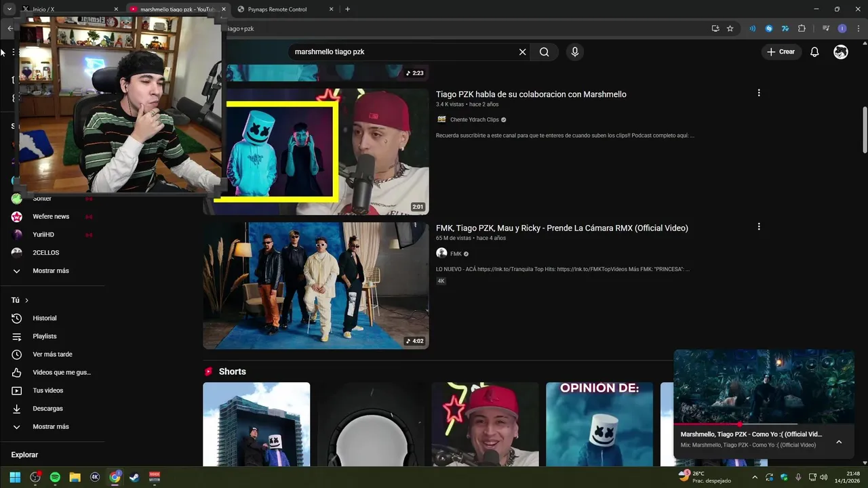Seek on the mini player red progress bar
Viewport: 868px width, 488px height.
coord(764,424)
